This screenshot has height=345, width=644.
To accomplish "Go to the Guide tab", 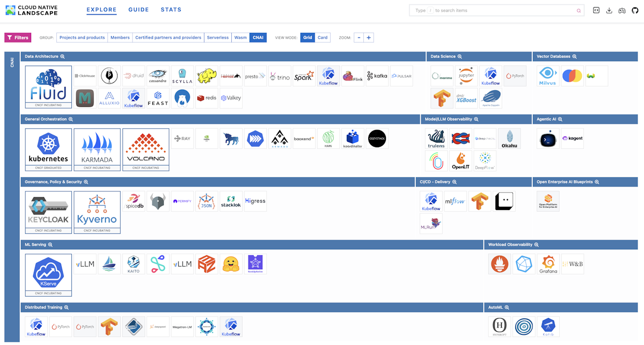I will coord(138,10).
